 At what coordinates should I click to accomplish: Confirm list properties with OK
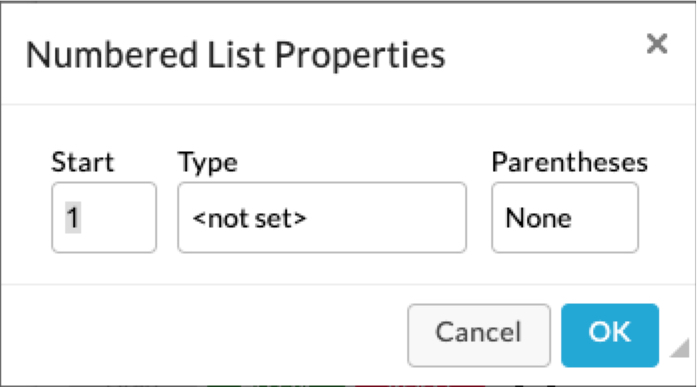coord(610,335)
